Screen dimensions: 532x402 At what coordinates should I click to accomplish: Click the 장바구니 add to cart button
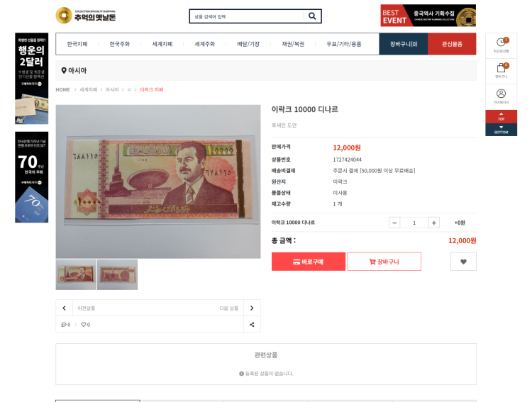(x=384, y=262)
